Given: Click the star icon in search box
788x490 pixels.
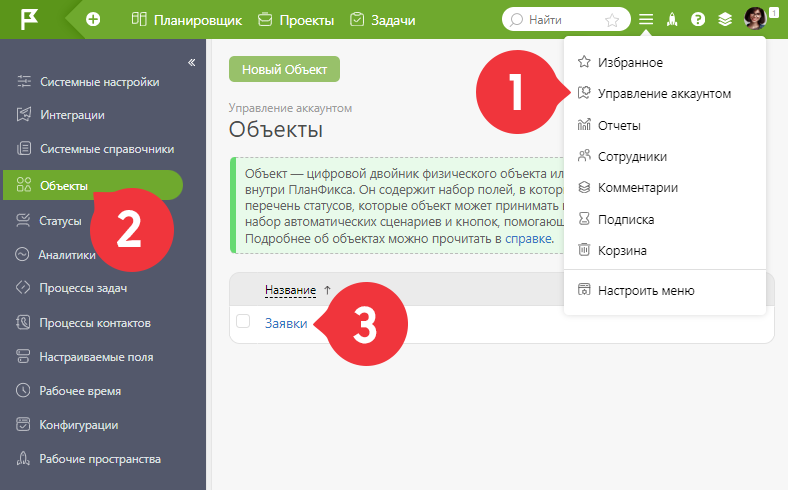Looking at the screenshot, I should tap(612, 20).
